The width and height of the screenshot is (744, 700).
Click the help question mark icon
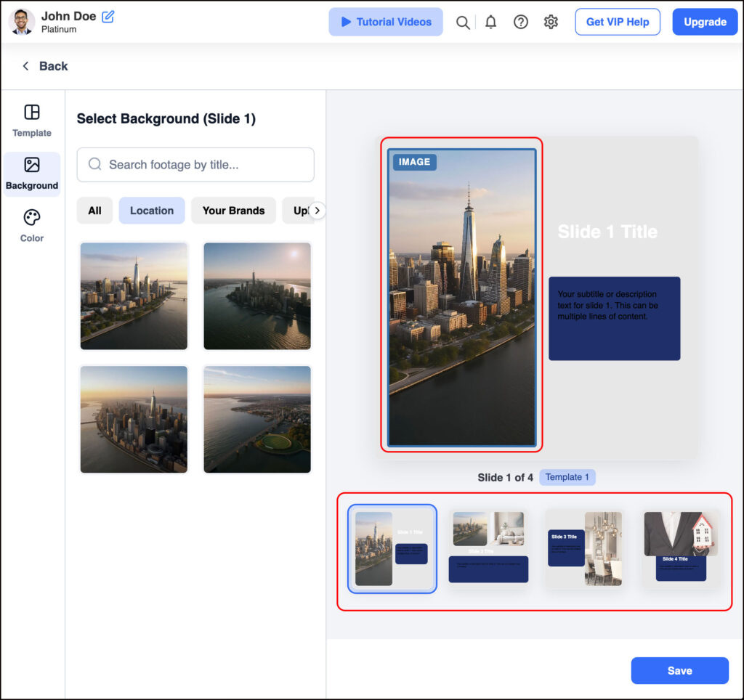point(521,22)
